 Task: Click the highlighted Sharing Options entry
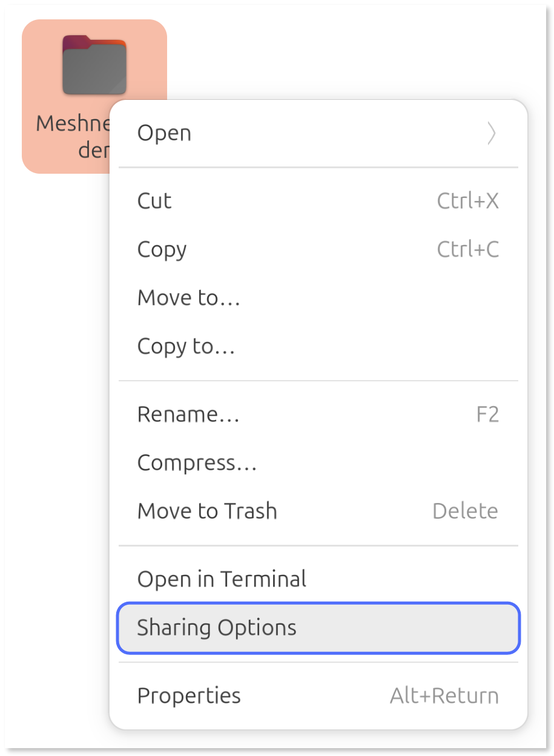click(217, 628)
